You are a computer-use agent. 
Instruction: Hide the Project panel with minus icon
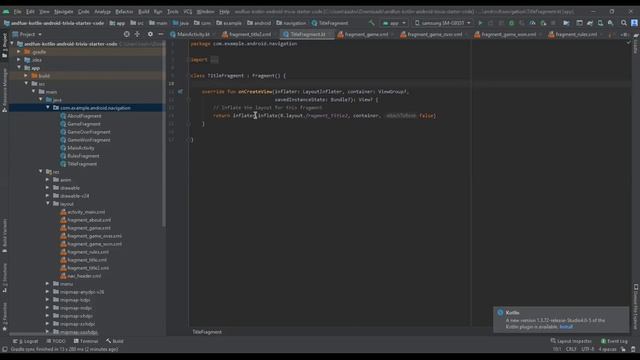click(161, 34)
